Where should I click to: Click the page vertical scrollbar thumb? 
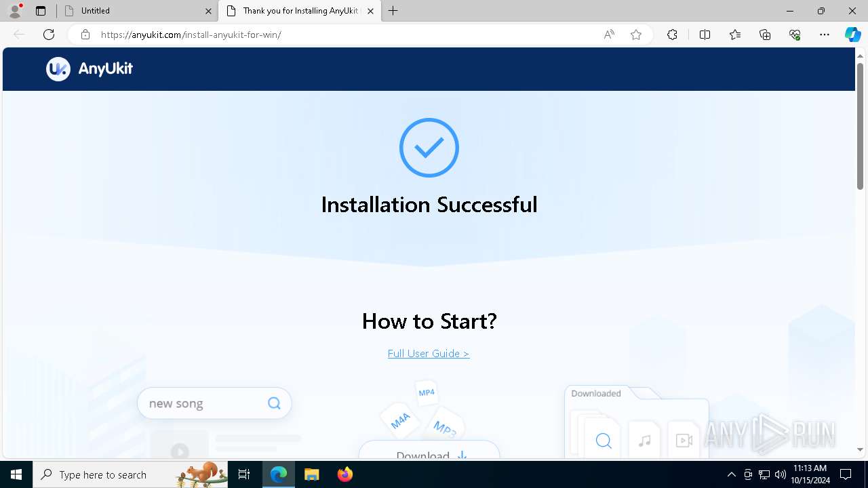(x=860, y=125)
